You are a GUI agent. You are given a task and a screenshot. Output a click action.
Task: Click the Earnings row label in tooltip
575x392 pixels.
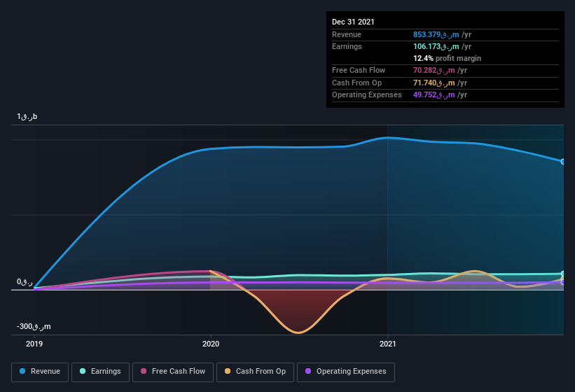coord(347,46)
